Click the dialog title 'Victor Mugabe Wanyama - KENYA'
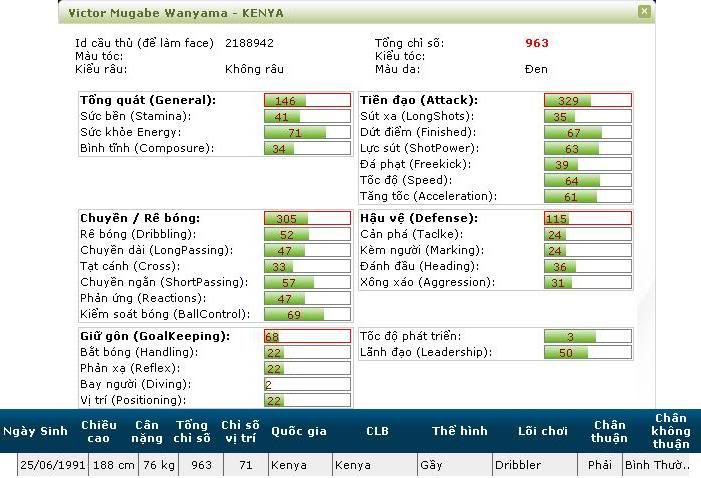 click(176, 13)
